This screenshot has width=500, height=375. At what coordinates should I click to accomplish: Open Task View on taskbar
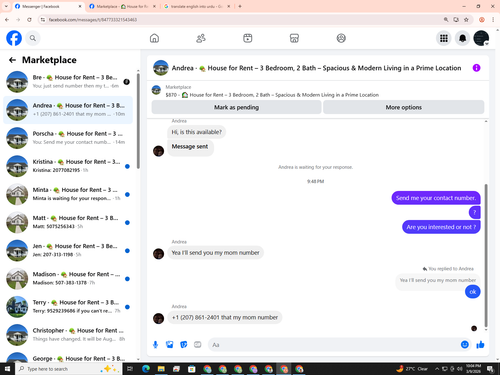click(130, 369)
